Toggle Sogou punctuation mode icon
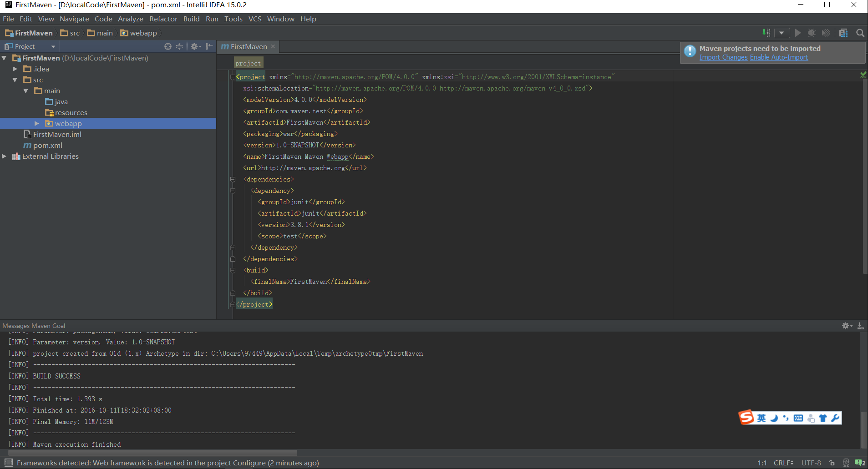This screenshot has width=868, height=469. [786, 418]
